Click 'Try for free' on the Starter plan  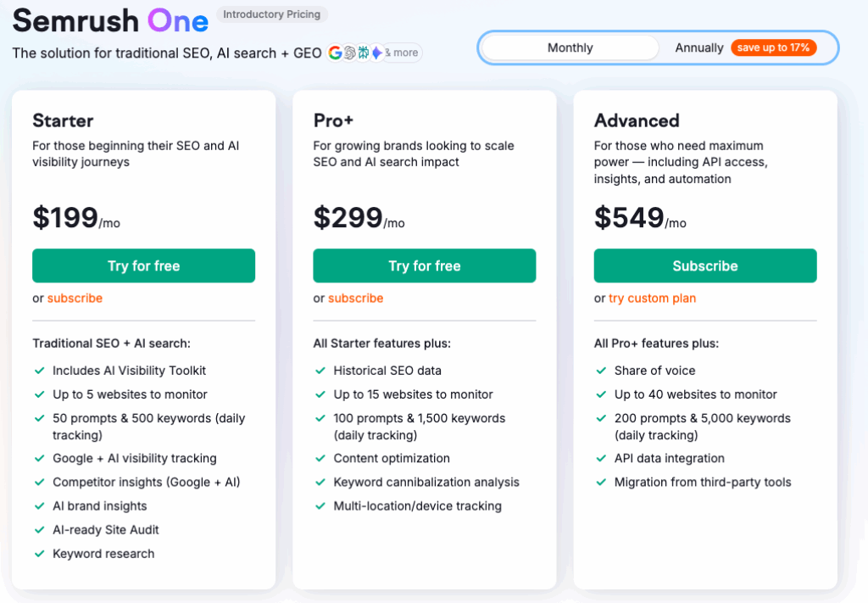[x=143, y=265]
